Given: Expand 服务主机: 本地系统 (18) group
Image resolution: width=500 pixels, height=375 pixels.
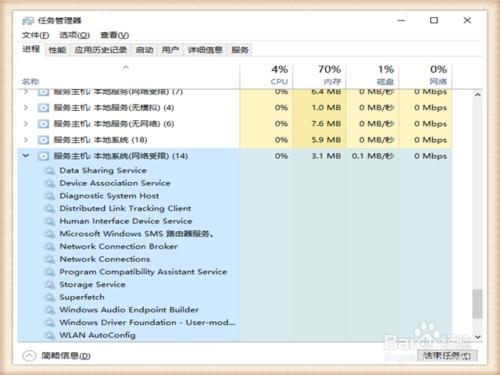Looking at the screenshot, I should click(x=26, y=139).
